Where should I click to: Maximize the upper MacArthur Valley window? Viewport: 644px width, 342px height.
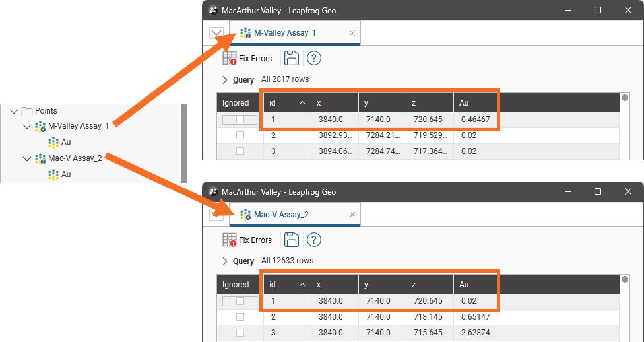[598, 11]
